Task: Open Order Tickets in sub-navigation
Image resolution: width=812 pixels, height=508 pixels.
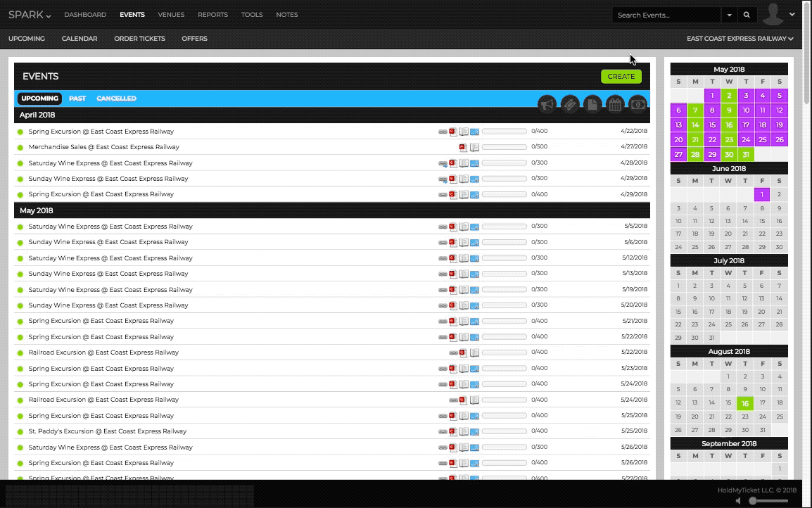Action: click(x=140, y=38)
